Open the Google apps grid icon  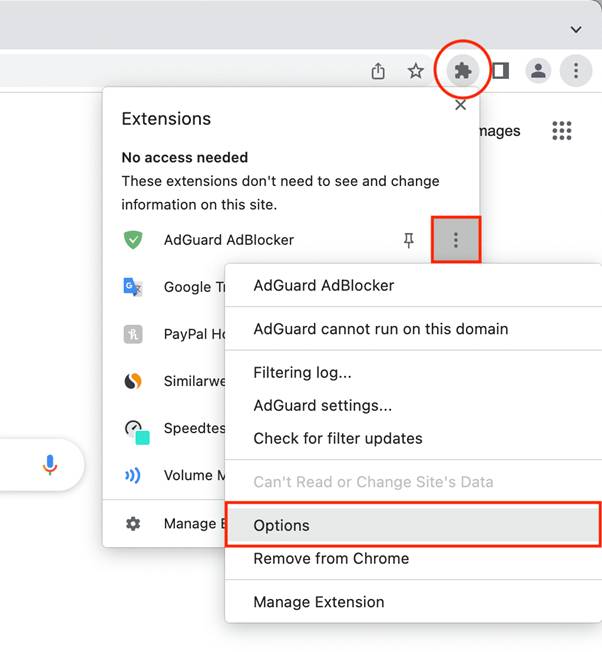562,131
